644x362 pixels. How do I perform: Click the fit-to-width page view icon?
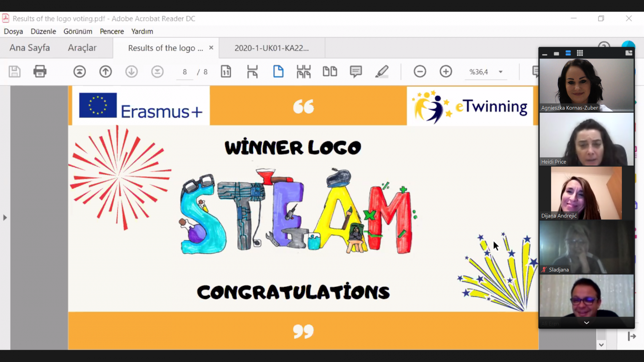coord(252,71)
